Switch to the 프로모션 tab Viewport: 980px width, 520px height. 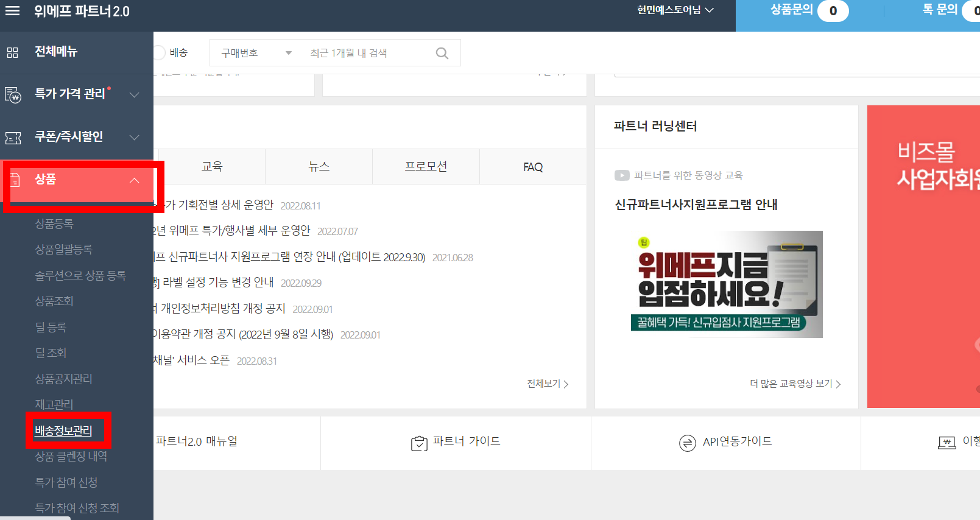coord(426,167)
